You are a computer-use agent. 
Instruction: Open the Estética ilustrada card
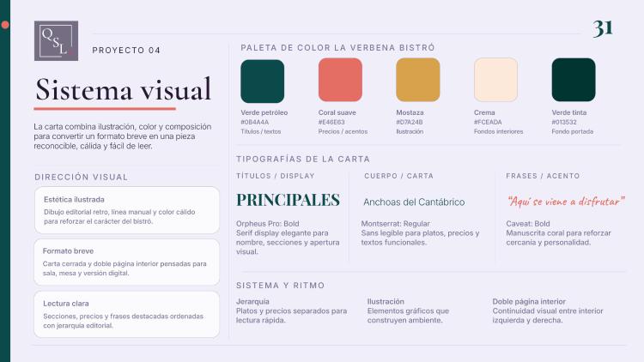tap(127, 210)
